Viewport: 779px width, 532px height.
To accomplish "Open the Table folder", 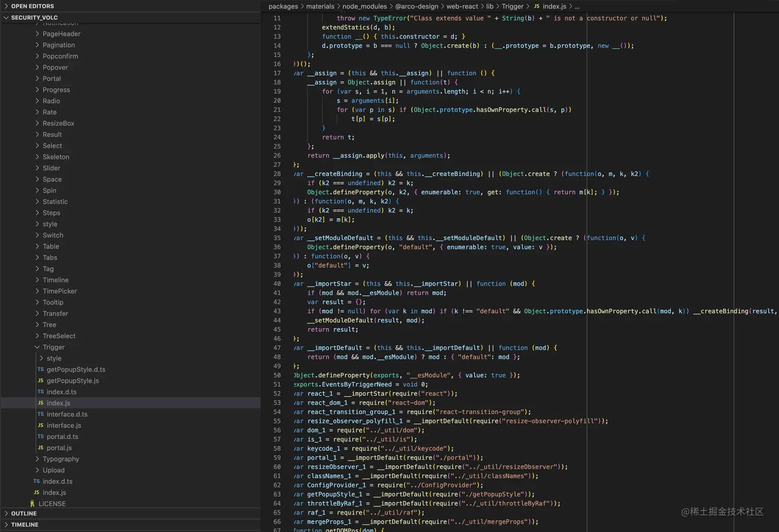I will click(50, 246).
